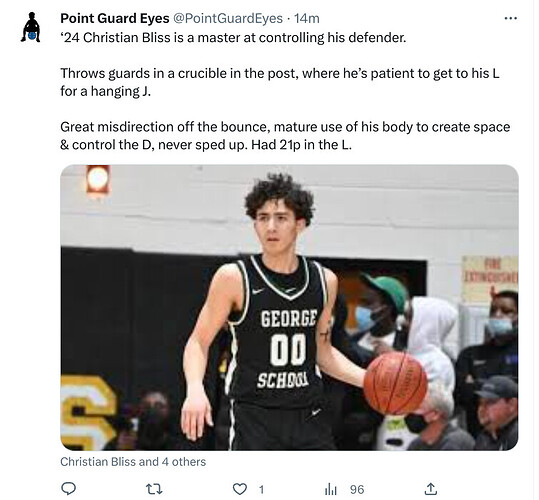
Task: Click the like count number 1
Action: (261, 489)
